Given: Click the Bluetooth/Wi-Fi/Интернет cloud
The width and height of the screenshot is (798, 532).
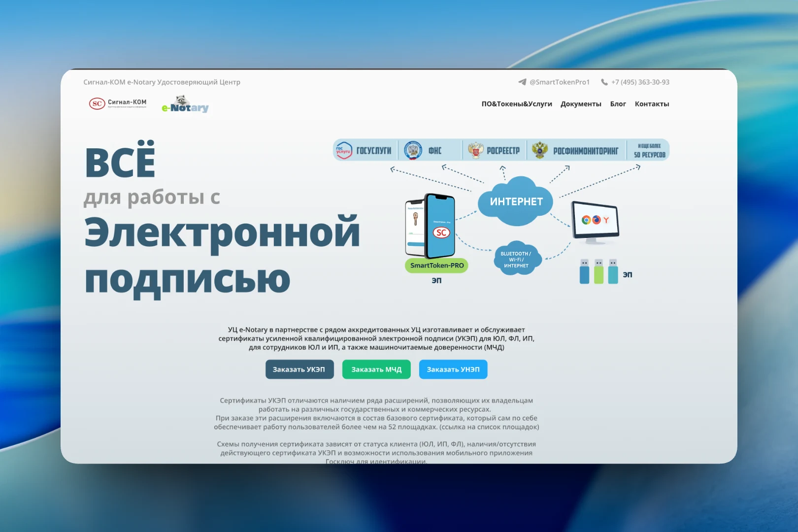Looking at the screenshot, I should coord(517,259).
